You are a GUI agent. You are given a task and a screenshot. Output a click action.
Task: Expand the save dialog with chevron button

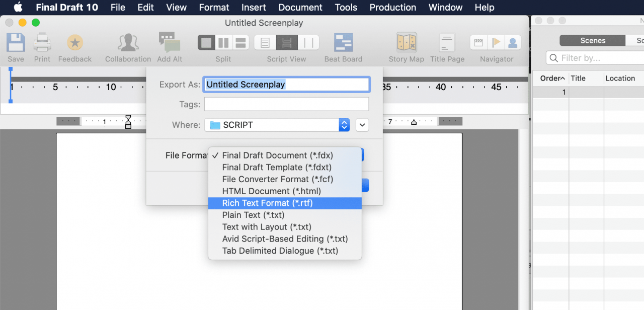[362, 125]
